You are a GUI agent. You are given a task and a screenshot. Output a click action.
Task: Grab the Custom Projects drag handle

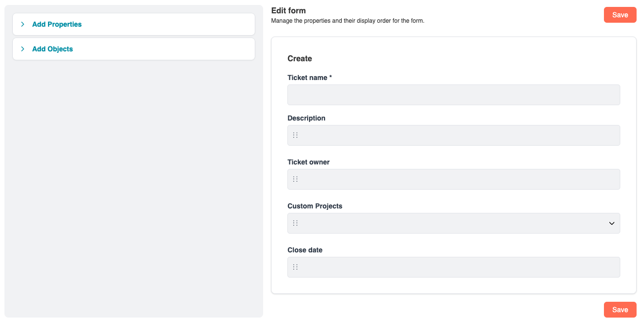point(295,223)
